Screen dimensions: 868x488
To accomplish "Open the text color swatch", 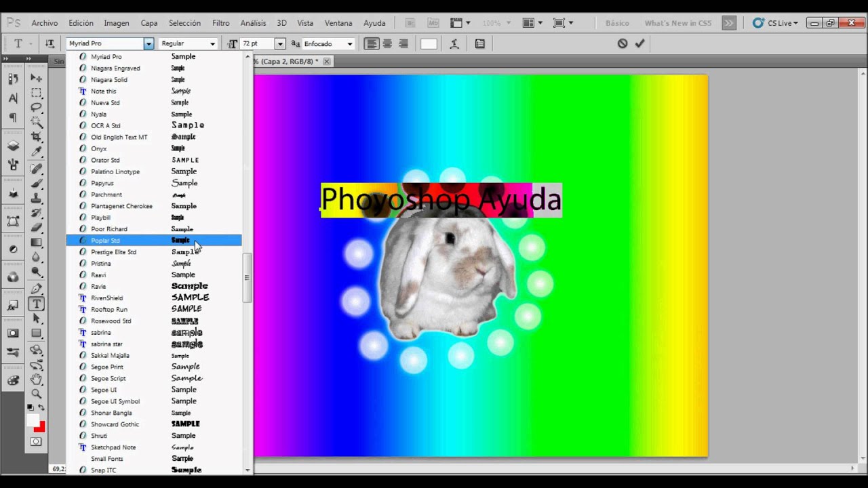I will click(429, 43).
